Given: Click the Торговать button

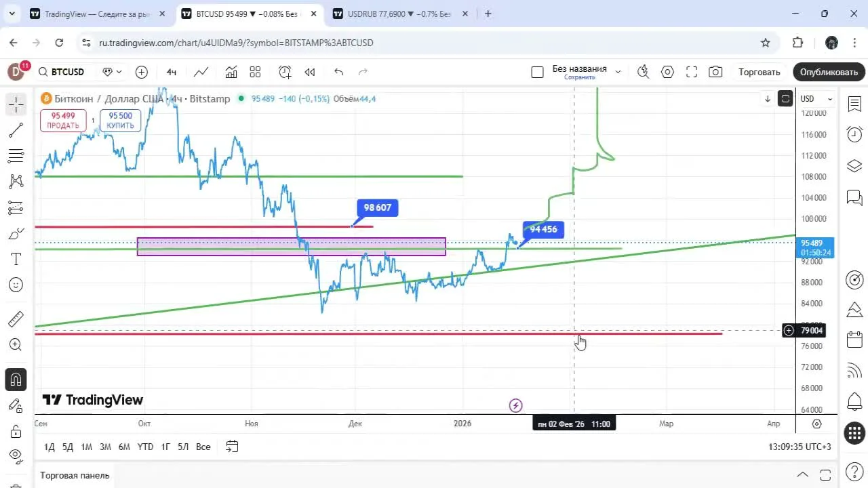Looking at the screenshot, I should [759, 72].
